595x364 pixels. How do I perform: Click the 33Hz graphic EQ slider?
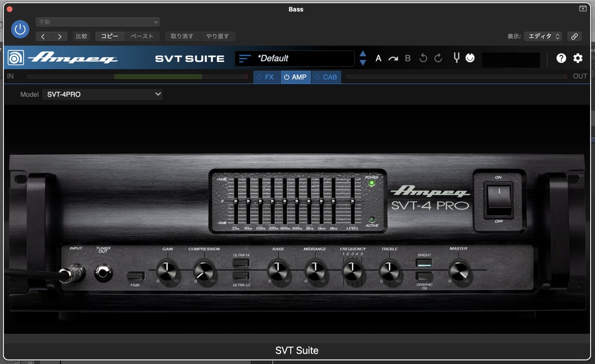click(x=236, y=201)
